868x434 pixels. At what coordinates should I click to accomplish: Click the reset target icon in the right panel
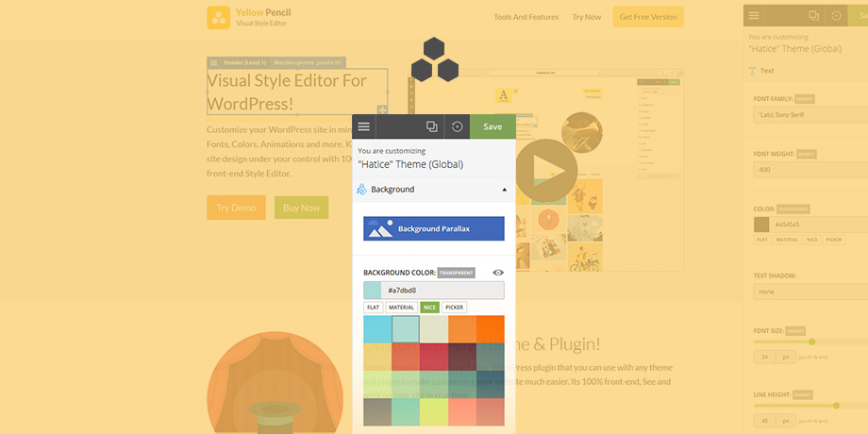point(837,15)
